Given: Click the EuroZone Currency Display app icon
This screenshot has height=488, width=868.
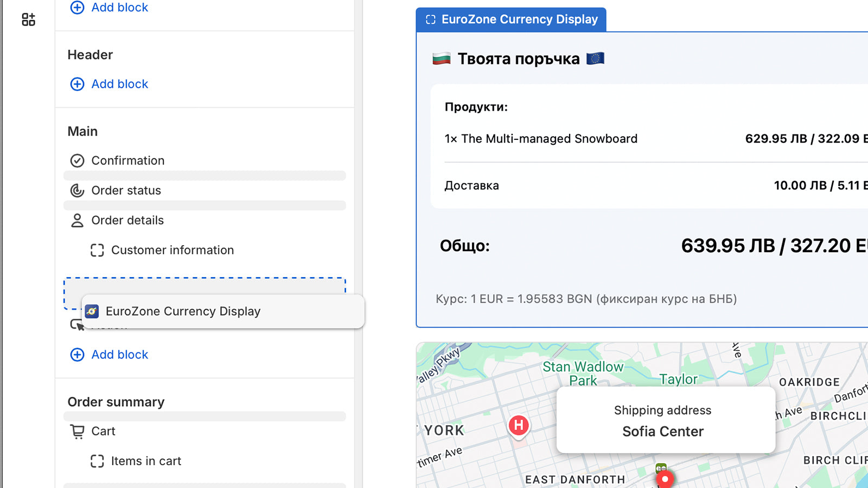Looking at the screenshot, I should click(92, 311).
